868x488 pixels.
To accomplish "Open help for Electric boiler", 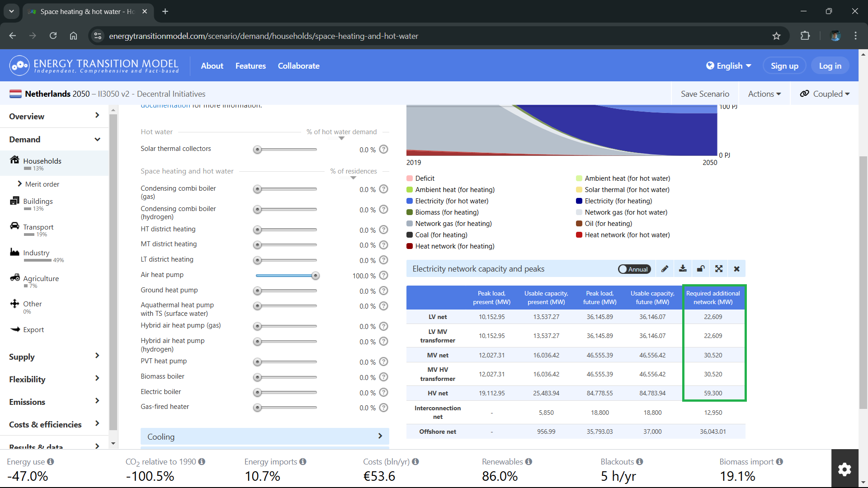I will (x=384, y=392).
